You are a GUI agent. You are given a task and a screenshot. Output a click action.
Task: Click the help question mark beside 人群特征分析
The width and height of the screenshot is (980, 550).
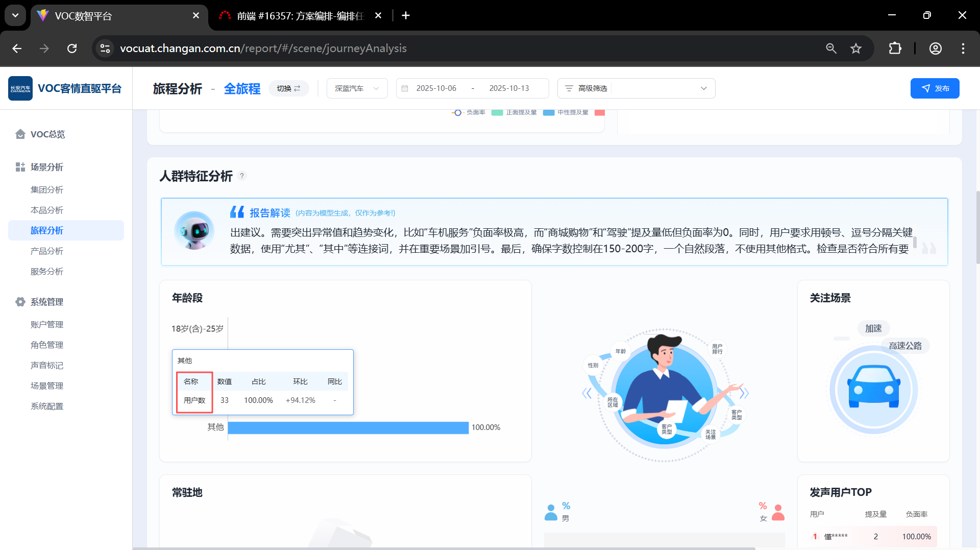pyautogui.click(x=242, y=176)
